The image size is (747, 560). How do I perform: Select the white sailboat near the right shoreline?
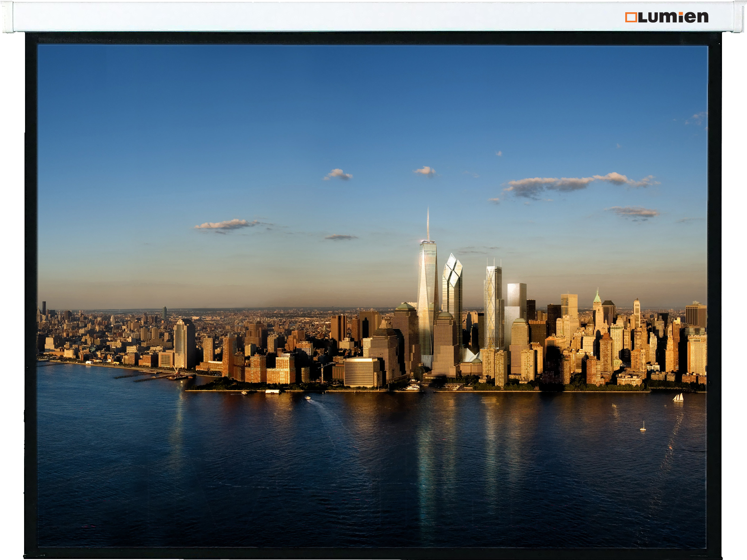point(678,398)
